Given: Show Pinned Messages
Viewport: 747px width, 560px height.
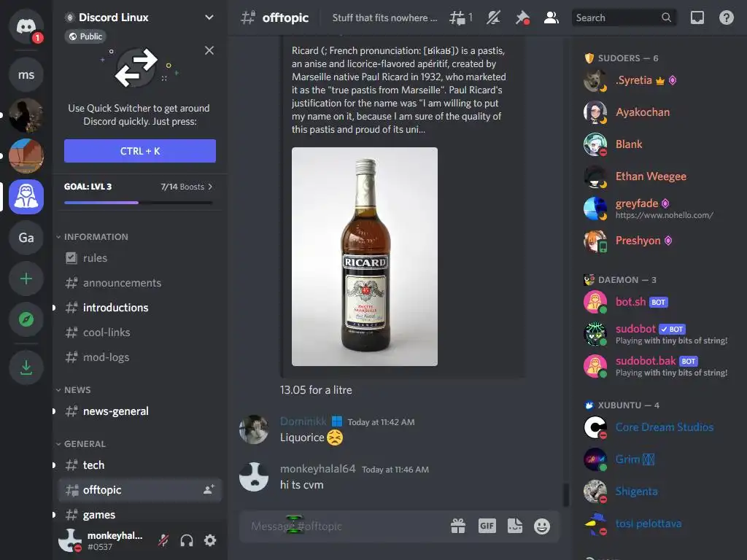Looking at the screenshot, I should click(x=522, y=18).
